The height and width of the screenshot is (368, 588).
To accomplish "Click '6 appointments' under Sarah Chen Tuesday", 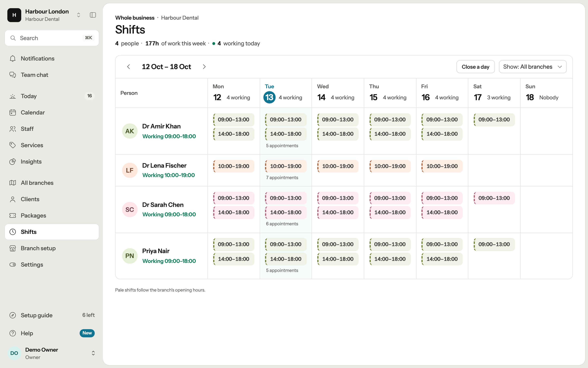I will [282, 224].
